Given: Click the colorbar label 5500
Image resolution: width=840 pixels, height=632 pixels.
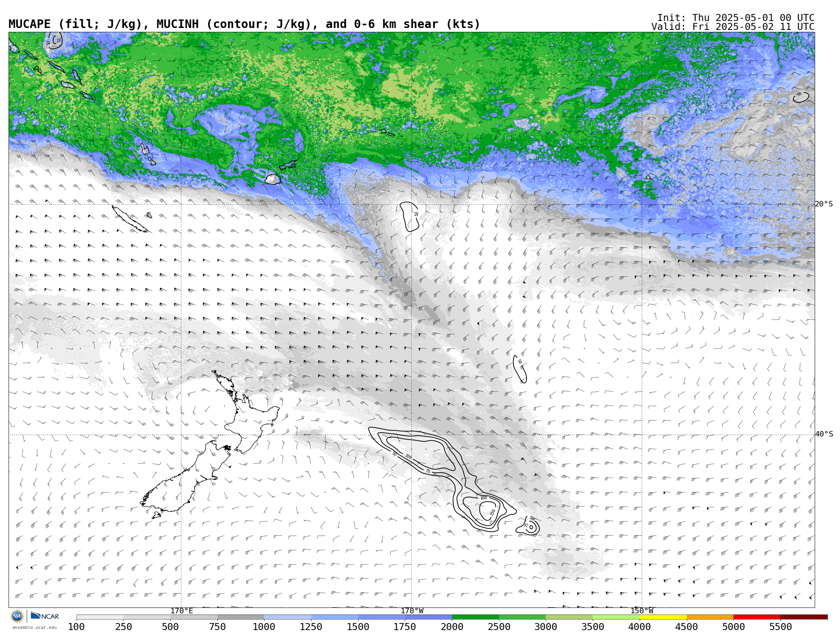Looking at the screenshot, I should [x=780, y=627].
